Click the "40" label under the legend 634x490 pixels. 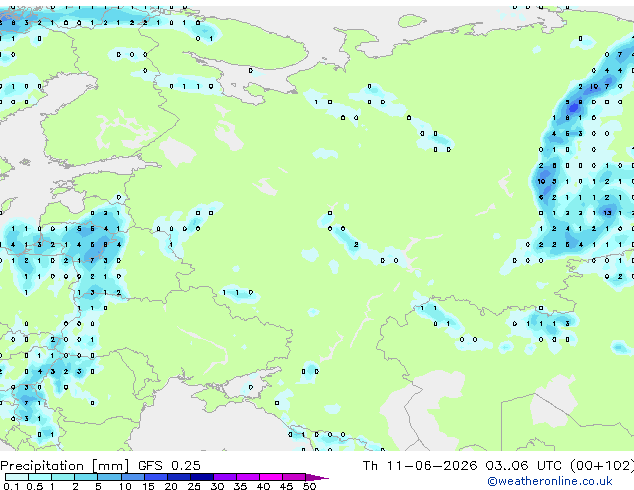click(263, 486)
